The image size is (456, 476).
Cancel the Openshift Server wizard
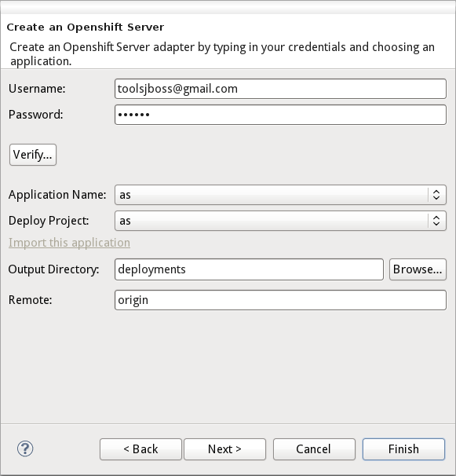click(x=314, y=449)
